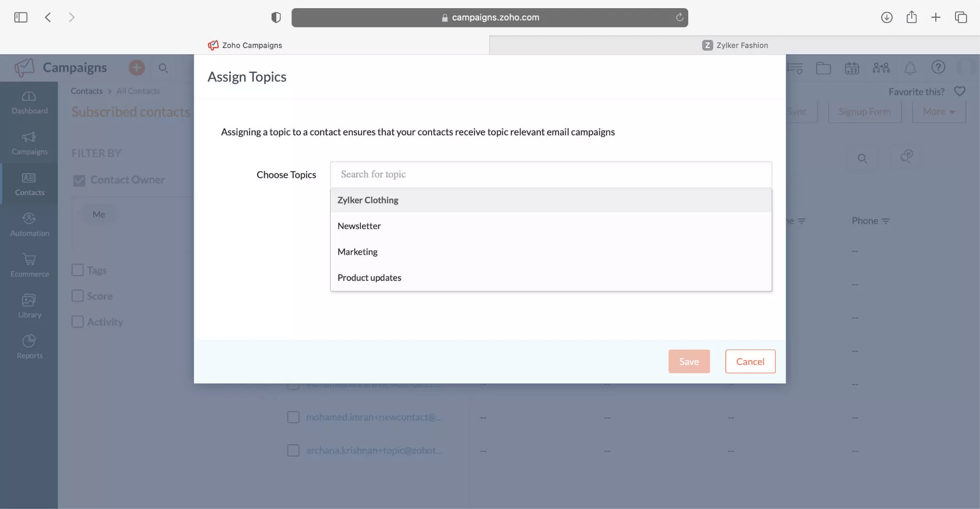Pick Product updates from topic dropdown

click(x=369, y=278)
